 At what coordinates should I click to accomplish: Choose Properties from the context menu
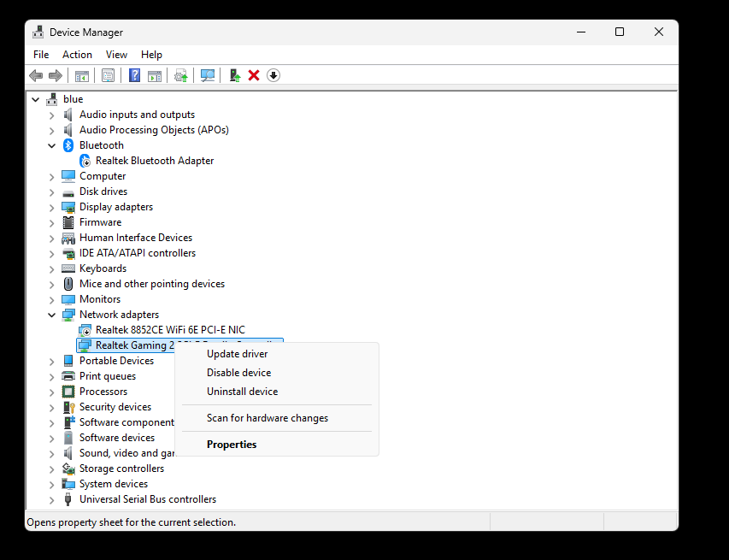[x=277, y=445]
